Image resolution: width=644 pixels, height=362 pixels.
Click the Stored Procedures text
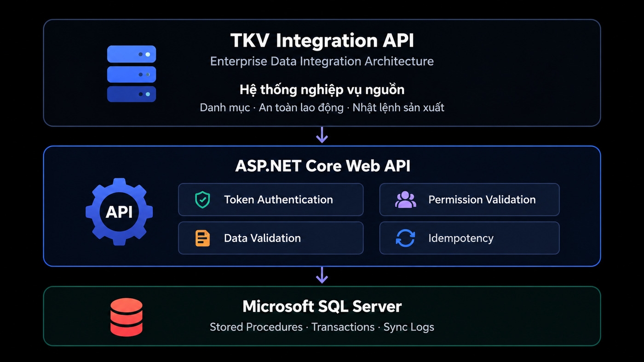tap(256, 327)
